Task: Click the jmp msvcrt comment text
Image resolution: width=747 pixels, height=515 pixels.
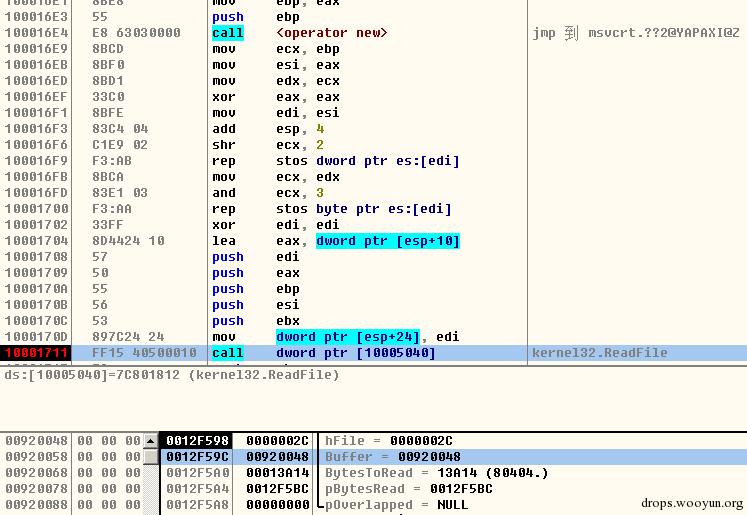Action: pyautogui.click(x=636, y=33)
